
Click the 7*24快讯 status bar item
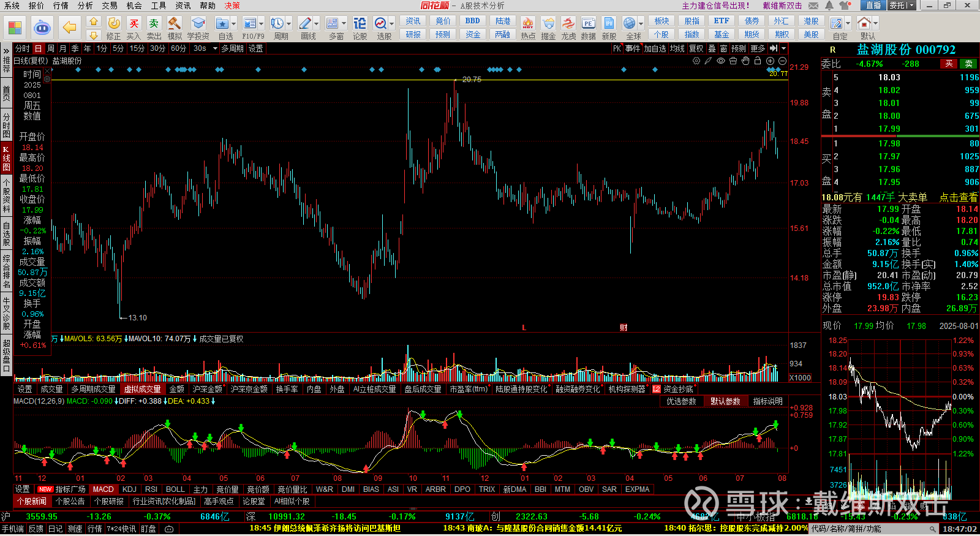(x=121, y=529)
